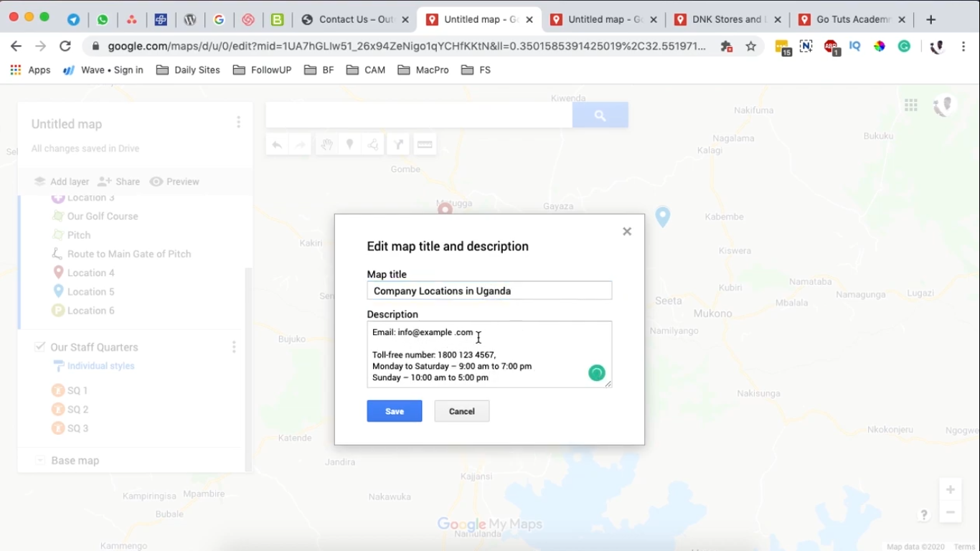Click the Grammarly extension icon in the Chrome toolbar
The image size is (980, 551).
pos(904,47)
